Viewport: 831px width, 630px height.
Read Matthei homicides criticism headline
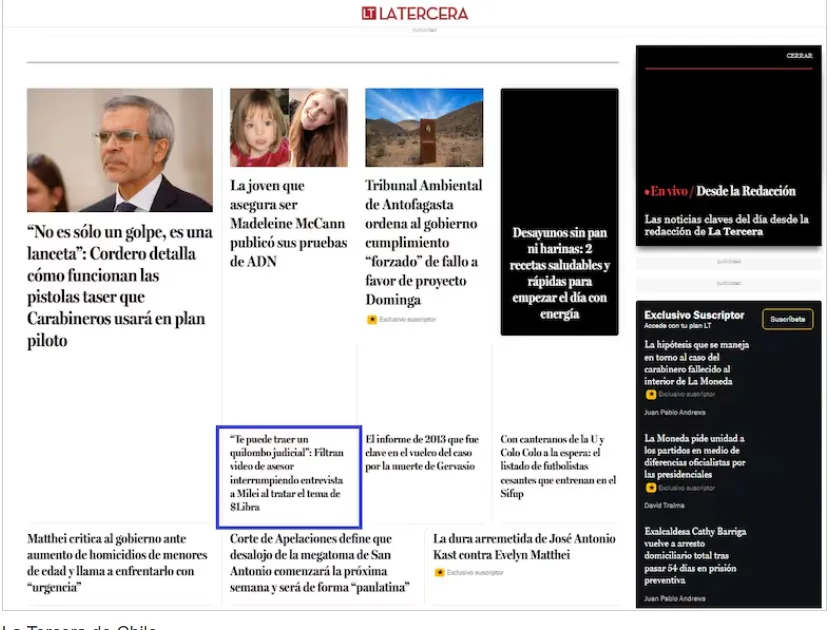pos(119,562)
